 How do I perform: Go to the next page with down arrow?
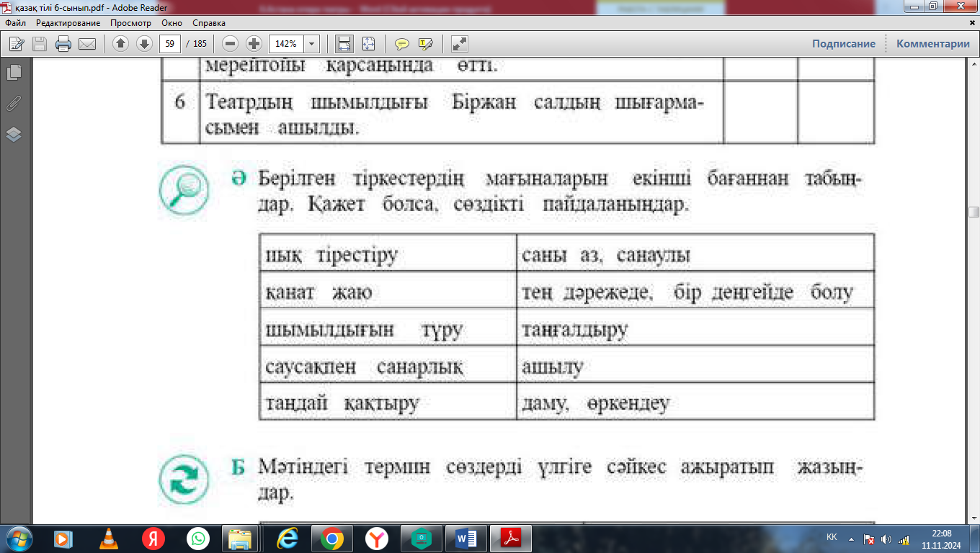pos(144,44)
